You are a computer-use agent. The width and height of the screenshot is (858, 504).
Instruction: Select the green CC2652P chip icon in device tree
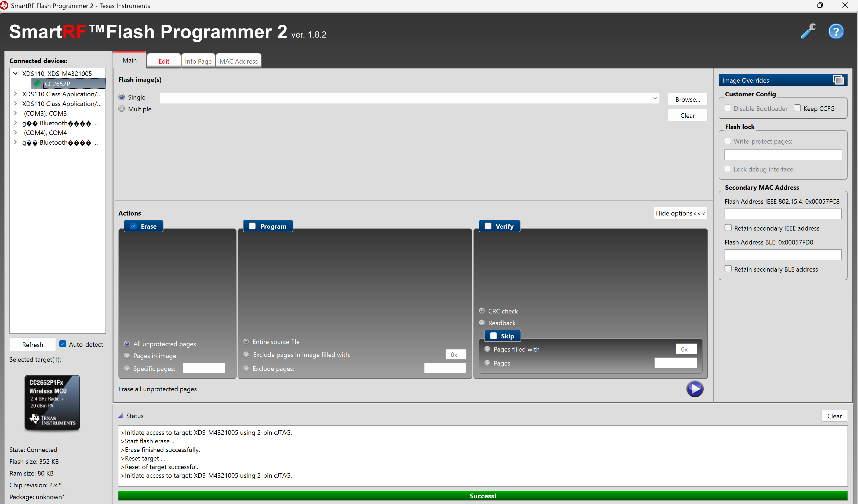click(38, 84)
